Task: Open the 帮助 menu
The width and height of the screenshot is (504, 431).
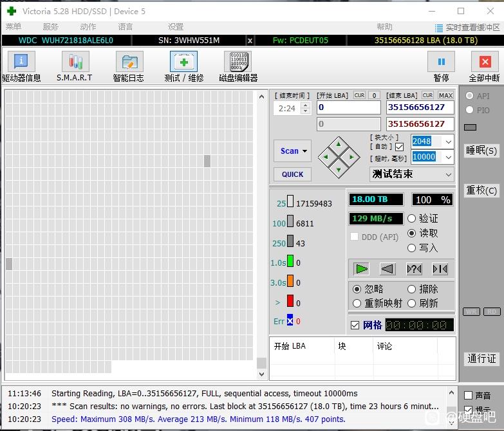Action: (384, 26)
